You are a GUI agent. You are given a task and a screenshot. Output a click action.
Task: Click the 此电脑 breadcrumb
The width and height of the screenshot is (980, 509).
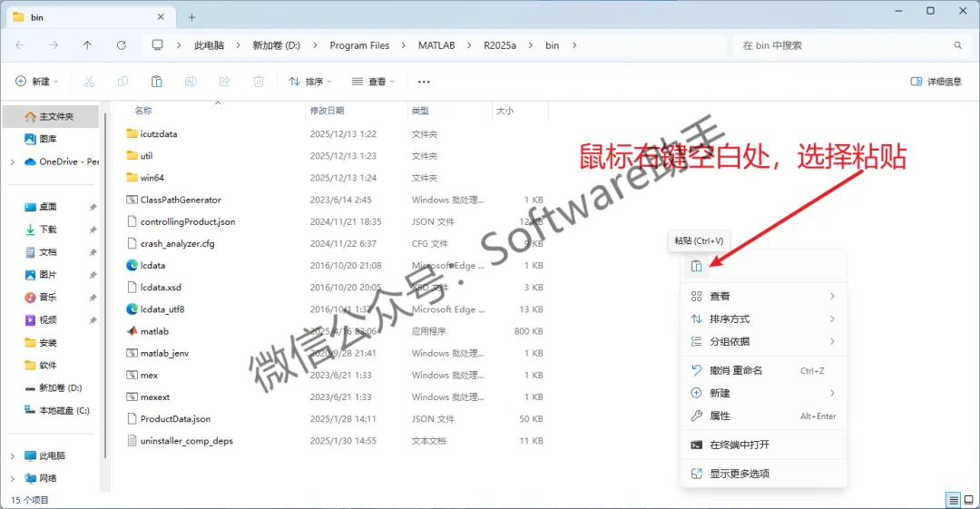point(209,45)
